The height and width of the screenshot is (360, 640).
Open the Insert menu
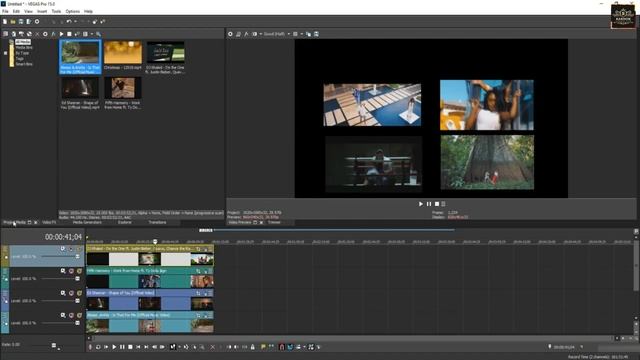click(42, 11)
